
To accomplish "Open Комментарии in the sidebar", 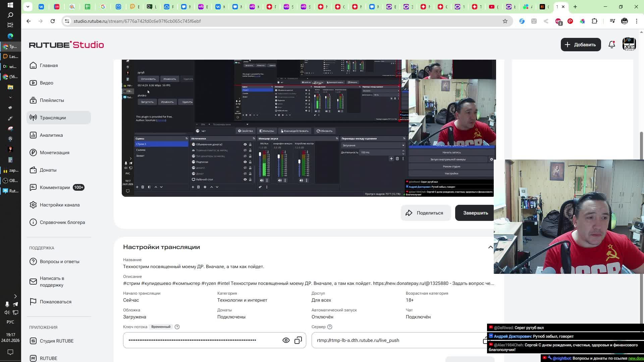I will point(55,187).
